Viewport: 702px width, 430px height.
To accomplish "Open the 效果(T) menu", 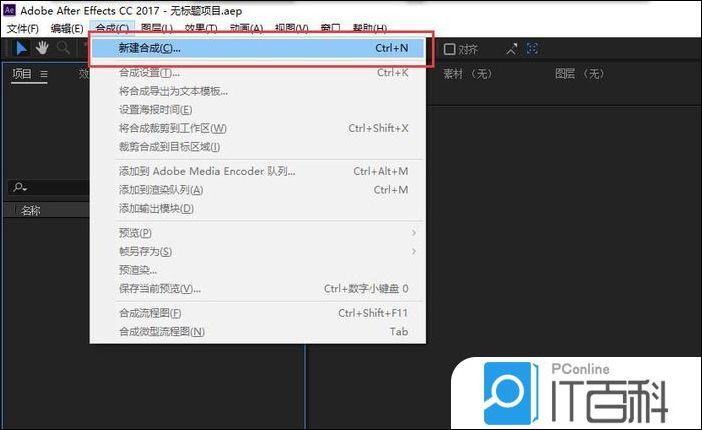I will [201, 28].
